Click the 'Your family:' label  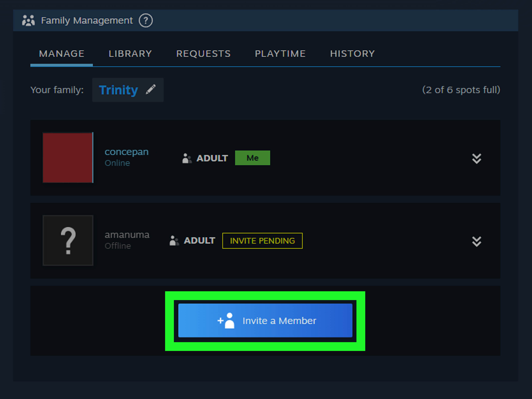click(x=57, y=90)
